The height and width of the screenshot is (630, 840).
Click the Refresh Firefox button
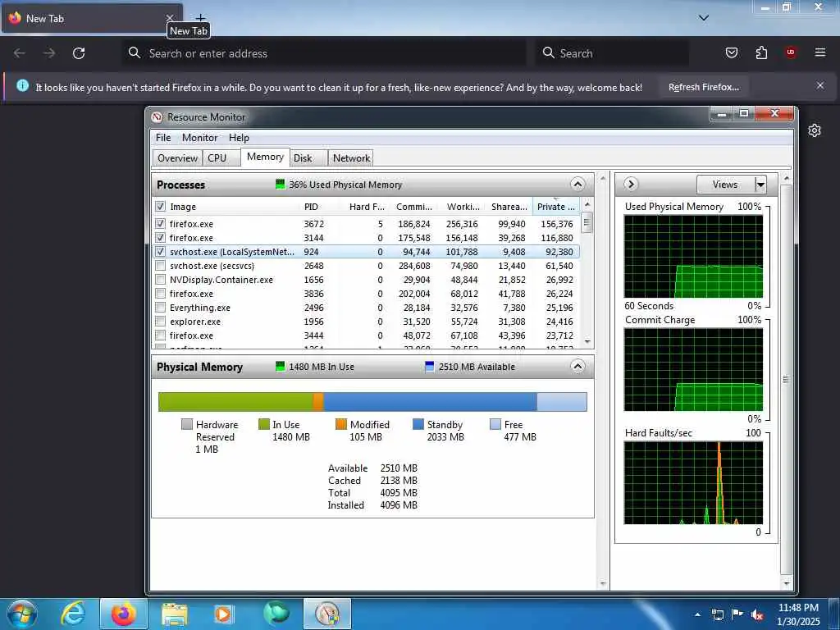tap(703, 87)
